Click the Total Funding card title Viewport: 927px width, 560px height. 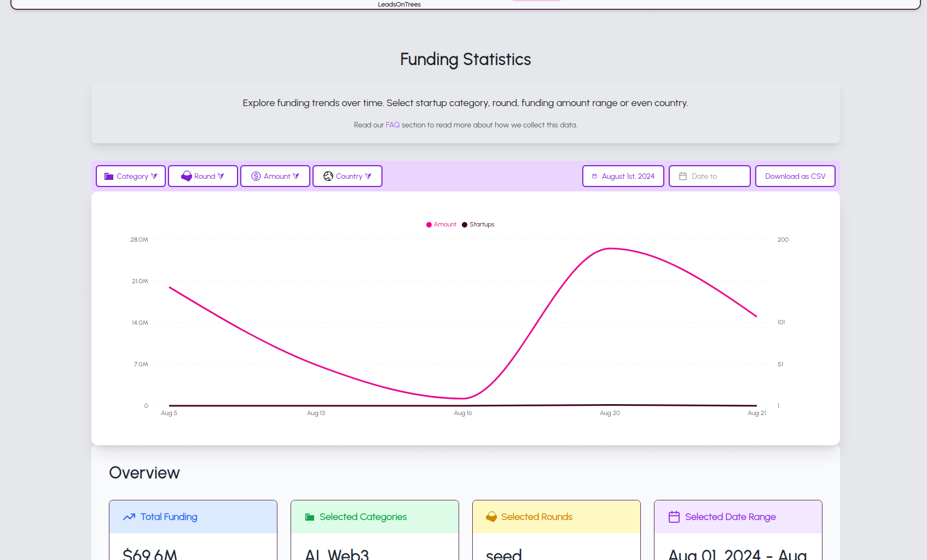click(169, 517)
